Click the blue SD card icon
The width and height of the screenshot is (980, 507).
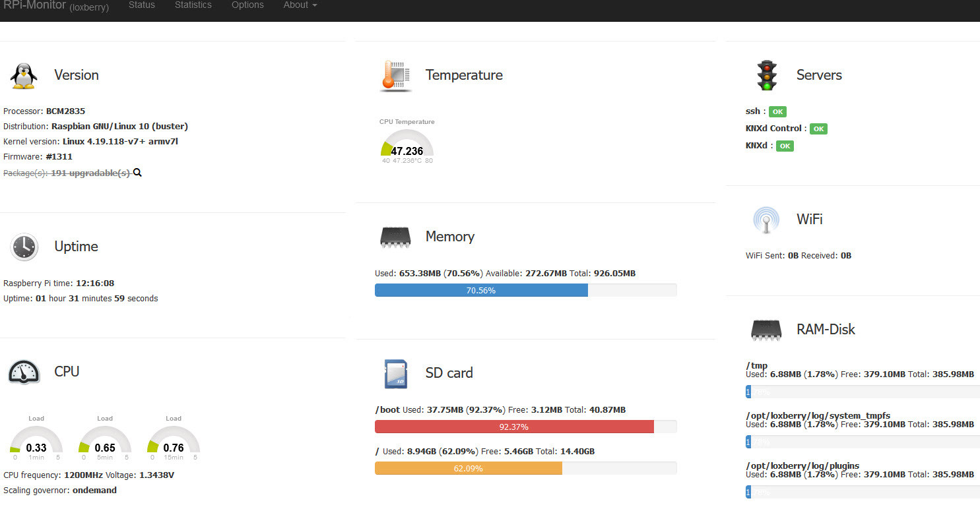pyautogui.click(x=395, y=373)
